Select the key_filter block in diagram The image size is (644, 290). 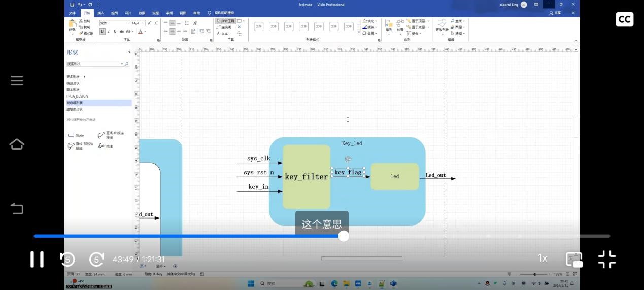pyautogui.click(x=306, y=177)
